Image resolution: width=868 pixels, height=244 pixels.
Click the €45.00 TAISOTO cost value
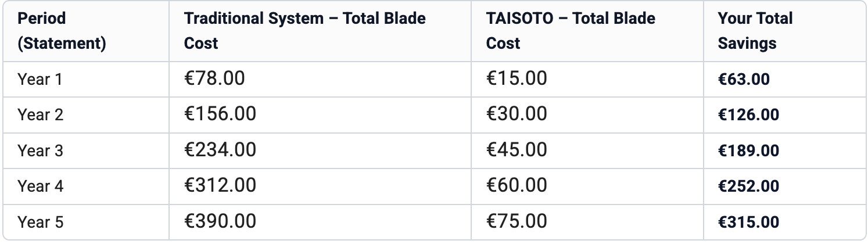(517, 150)
